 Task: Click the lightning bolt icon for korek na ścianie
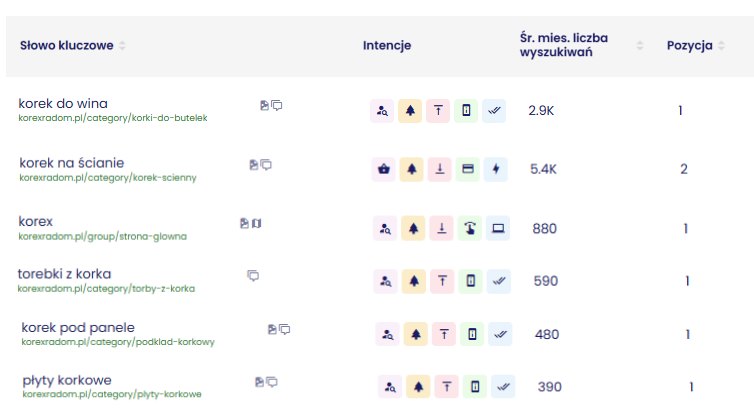click(496, 169)
